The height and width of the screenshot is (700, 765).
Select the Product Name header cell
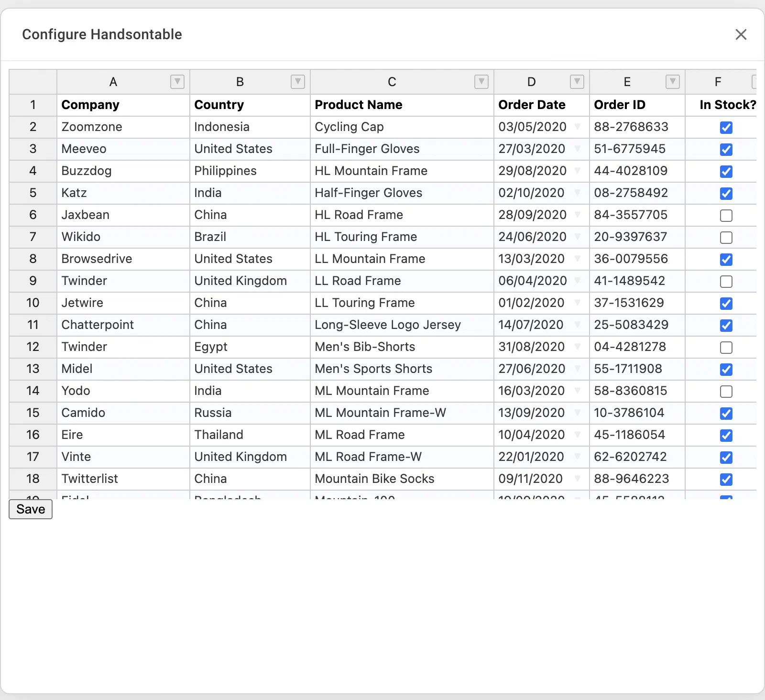pos(402,105)
